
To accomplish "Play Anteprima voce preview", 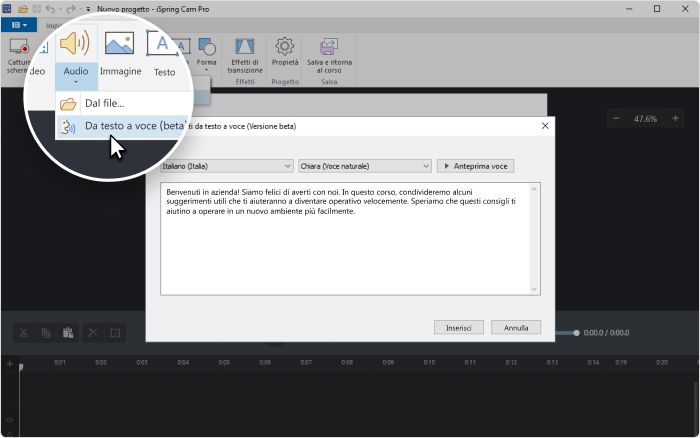I will [x=475, y=166].
